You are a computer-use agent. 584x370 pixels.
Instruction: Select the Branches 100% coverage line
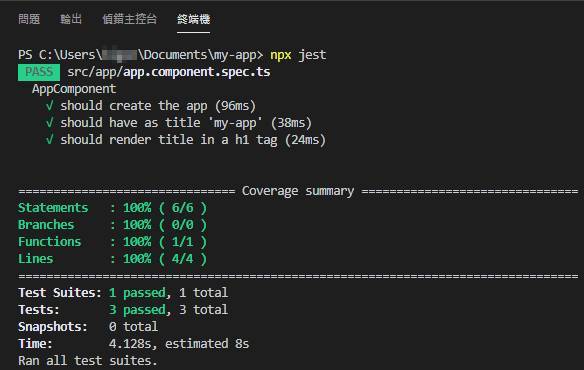point(112,225)
